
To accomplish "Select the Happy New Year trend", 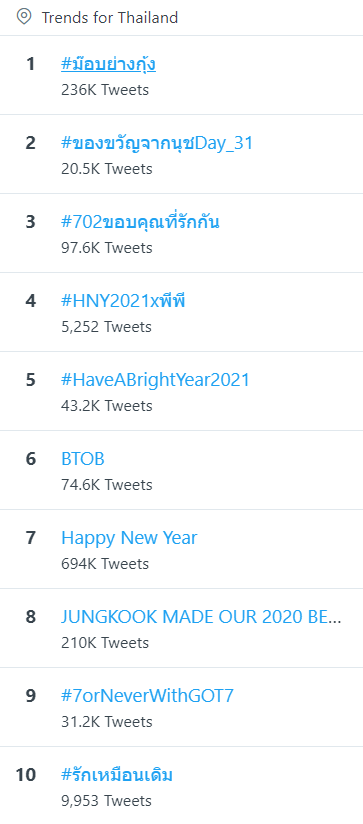I will pyautogui.click(x=129, y=538).
